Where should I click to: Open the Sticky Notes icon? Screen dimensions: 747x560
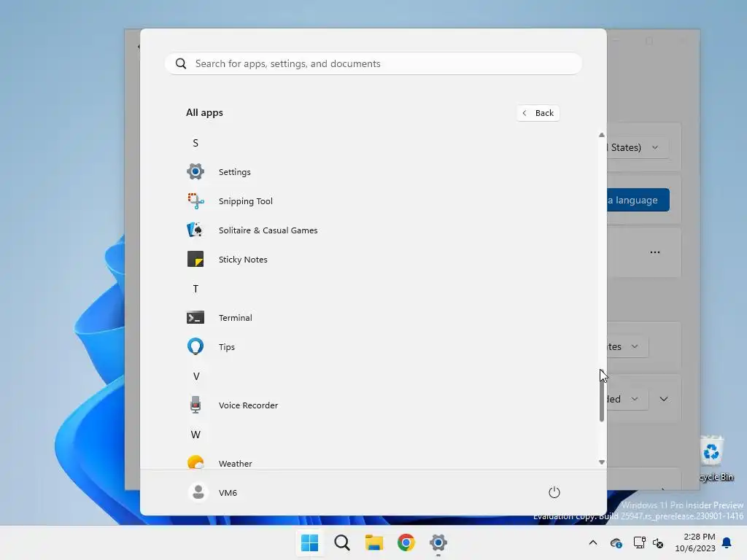pyautogui.click(x=196, y=259)
